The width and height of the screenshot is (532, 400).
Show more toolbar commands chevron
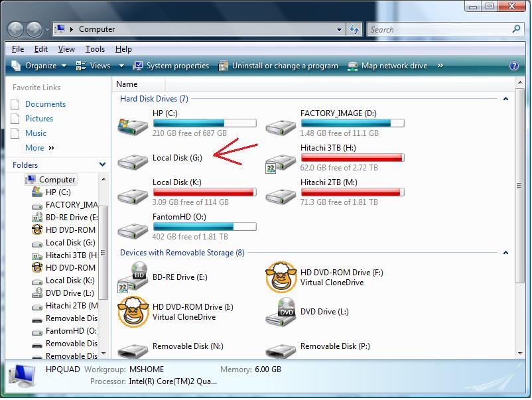[x=440, y=66]
